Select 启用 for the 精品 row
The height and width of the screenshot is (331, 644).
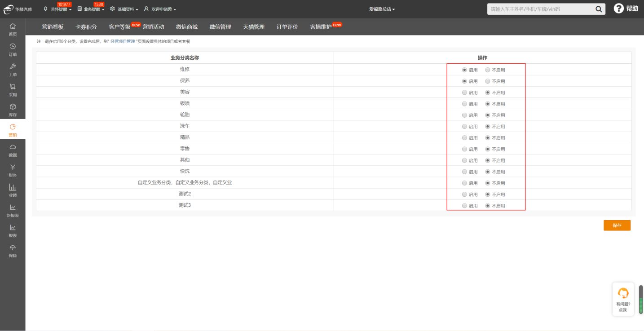tap(464, 138)
